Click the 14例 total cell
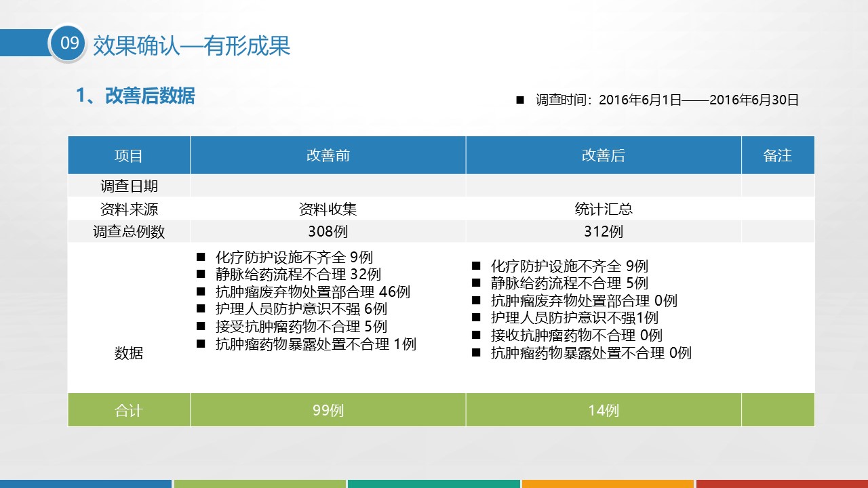 (x=604, y=410)
